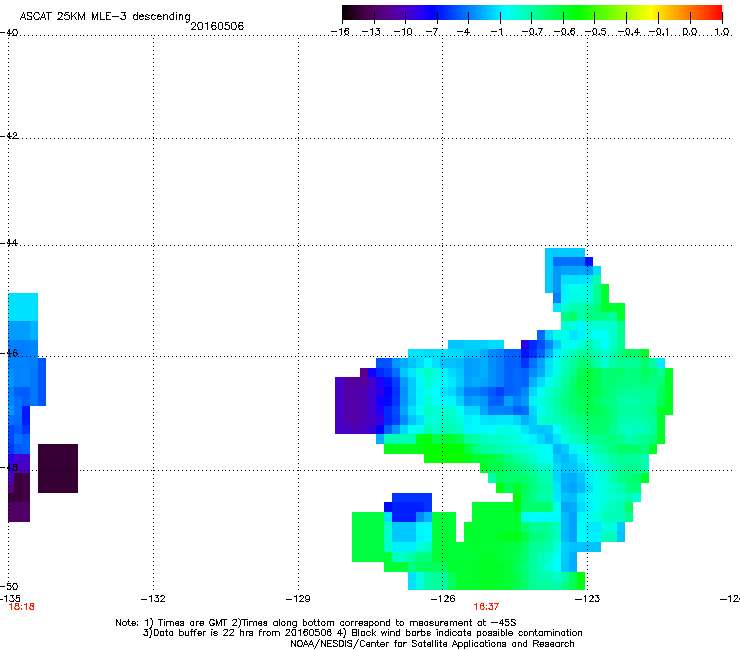Click the -0.7 label on the color scale

(532, 32)
